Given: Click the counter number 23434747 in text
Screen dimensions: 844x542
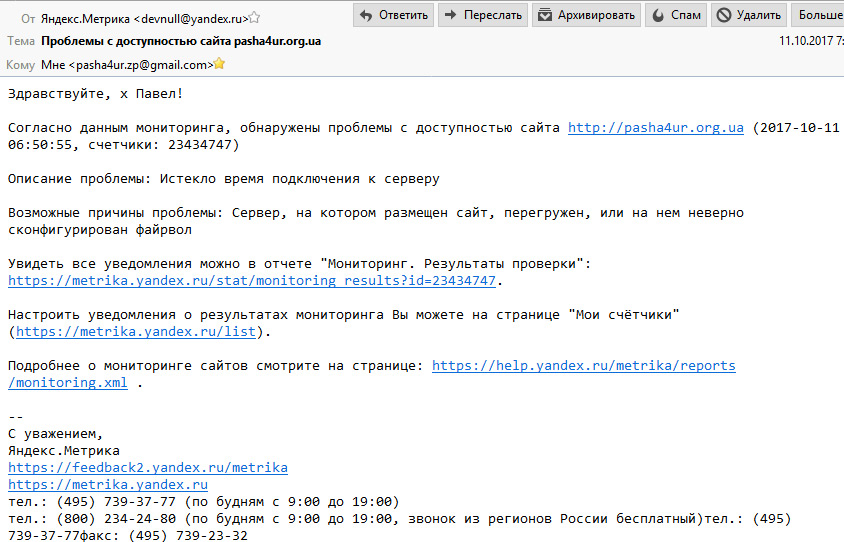Looking at the screenshot, I should click(200, 145).
